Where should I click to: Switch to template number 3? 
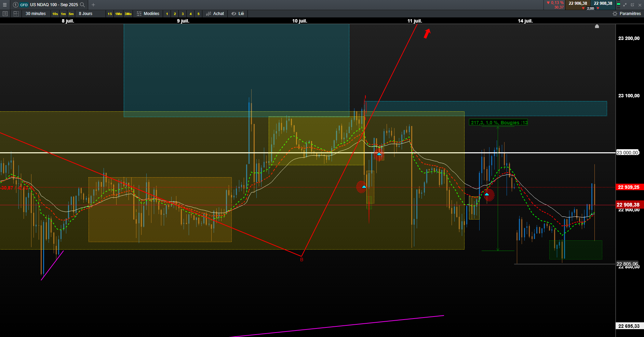pyautogui.click(x=183, y=14)
